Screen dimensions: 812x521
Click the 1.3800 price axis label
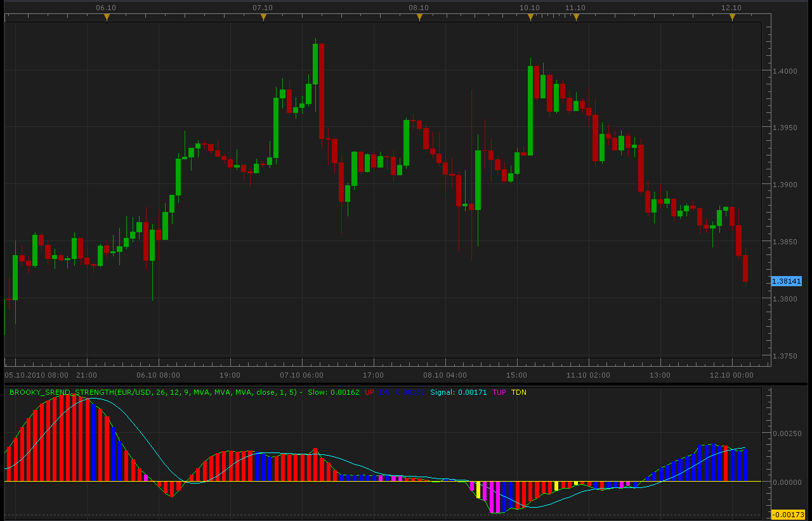pyautogui.click(x=785, y=300)
